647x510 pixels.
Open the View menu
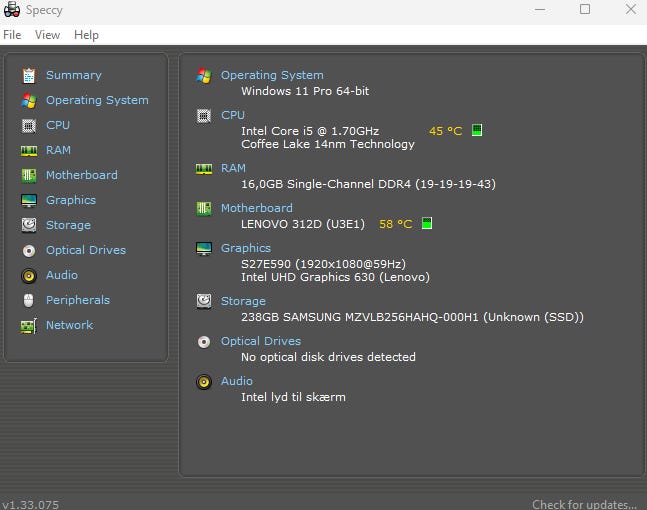(47, 35)
